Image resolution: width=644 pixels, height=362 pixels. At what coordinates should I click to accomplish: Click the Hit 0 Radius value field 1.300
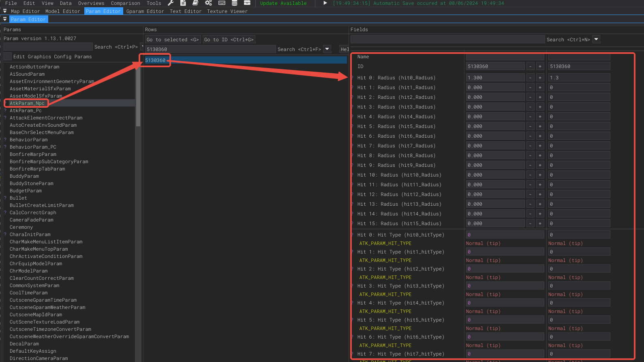495,78
